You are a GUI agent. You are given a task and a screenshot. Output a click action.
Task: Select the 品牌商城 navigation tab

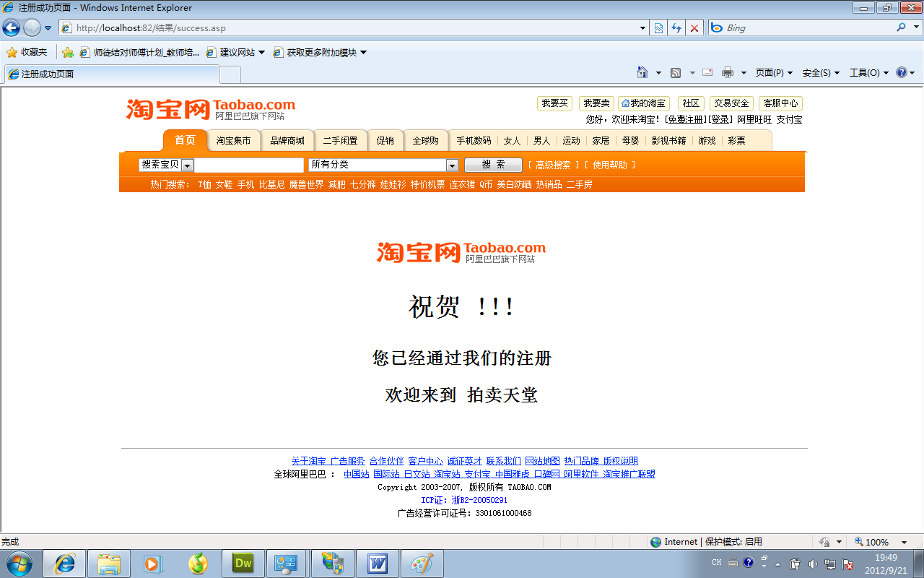click(x=287, y=141)
